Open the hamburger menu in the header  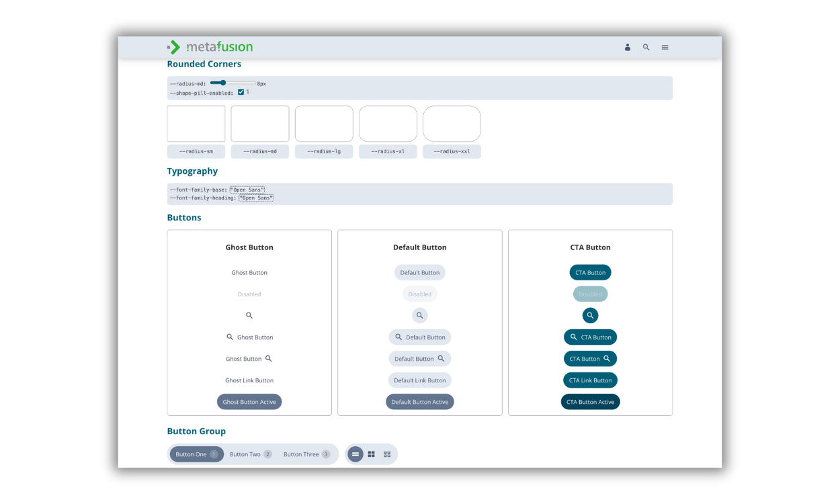[665, 47]
